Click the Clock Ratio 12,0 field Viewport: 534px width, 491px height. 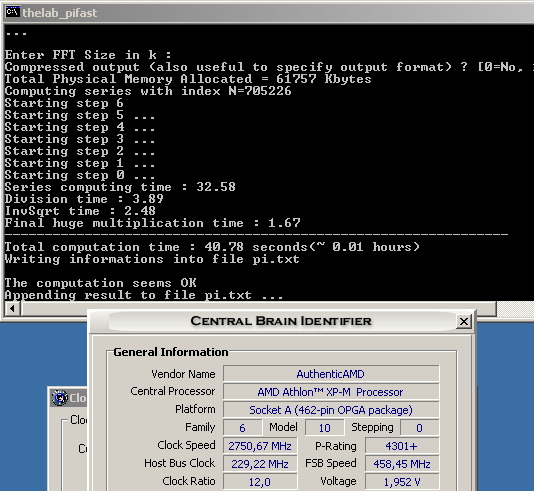tap(260, 482)
